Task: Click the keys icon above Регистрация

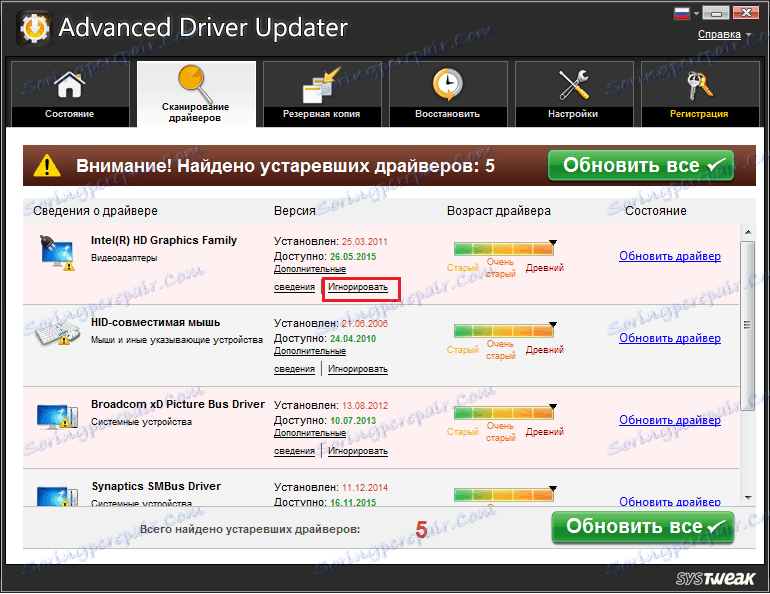Action: [699, 85]
